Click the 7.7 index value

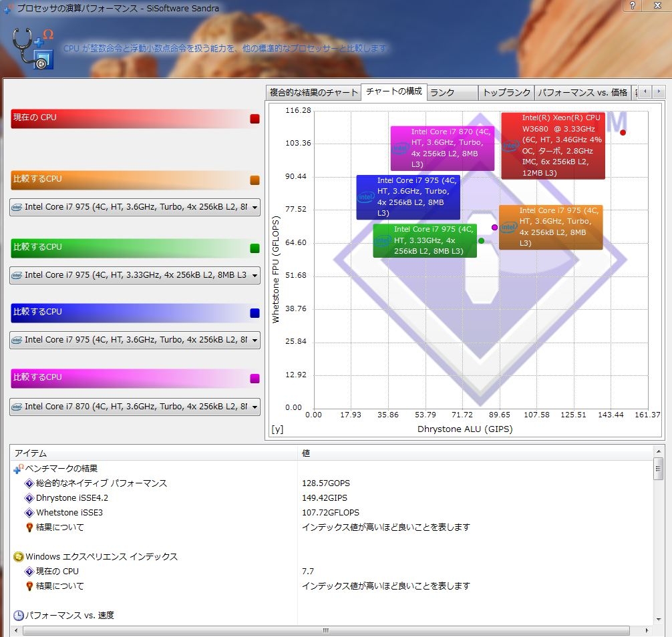(x=308, y=572)
